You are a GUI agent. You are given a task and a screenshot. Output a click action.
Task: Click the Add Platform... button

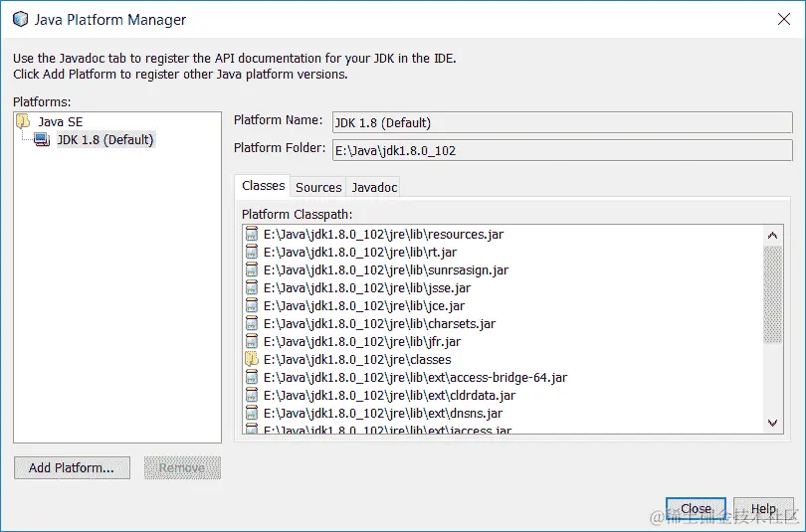tap(72, 467)
